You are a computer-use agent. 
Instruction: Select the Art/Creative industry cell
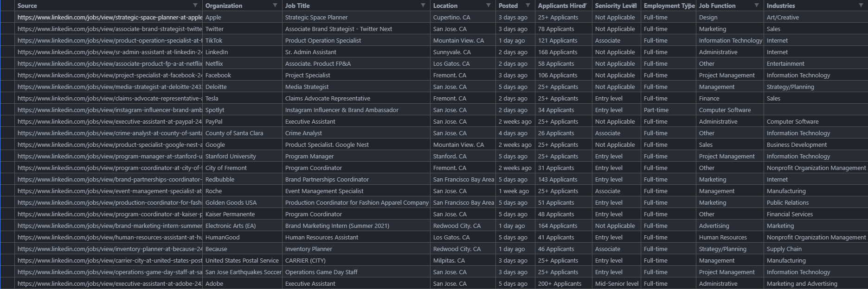pyautogui.click(x=816, y=17)
